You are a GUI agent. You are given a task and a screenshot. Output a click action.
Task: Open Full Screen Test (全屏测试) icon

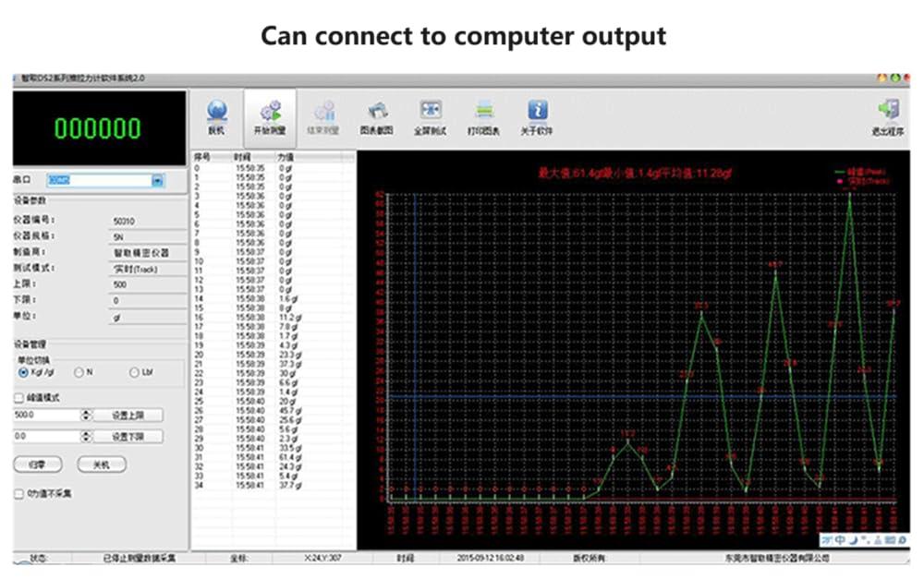(x=430, y=112)
